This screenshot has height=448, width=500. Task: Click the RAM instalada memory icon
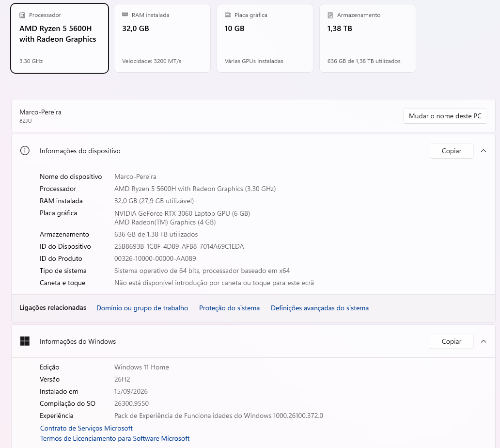(x=125, y=15)
